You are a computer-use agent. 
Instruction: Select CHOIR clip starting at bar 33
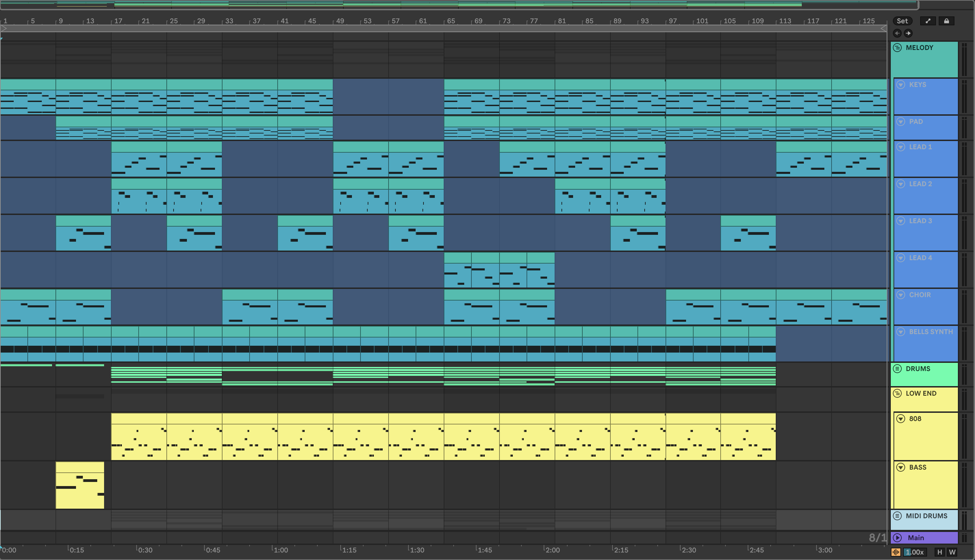coord(250,307)
